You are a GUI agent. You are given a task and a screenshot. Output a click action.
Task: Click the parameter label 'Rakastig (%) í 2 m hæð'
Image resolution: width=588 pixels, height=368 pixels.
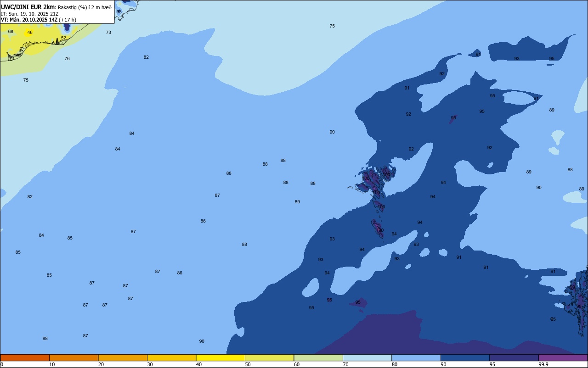coord(85,7)
